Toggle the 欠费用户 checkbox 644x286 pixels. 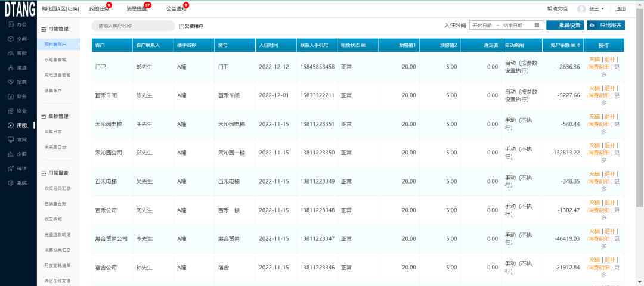pyautogui.click(x=181, y=26)
